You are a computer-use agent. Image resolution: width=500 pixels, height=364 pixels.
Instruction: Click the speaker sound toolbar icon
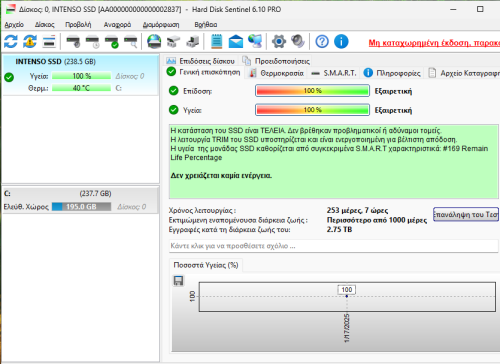298,42
